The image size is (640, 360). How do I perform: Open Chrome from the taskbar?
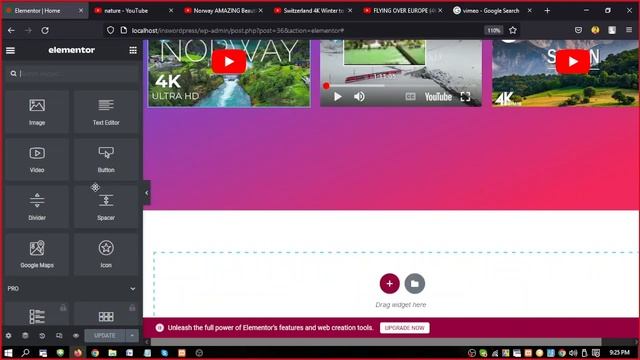[95, 353]
